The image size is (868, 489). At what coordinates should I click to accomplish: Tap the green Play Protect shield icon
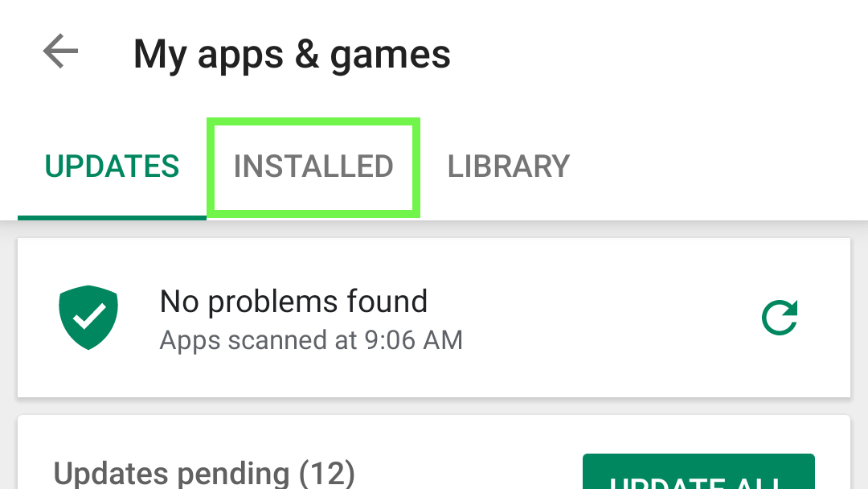(88, 318)
